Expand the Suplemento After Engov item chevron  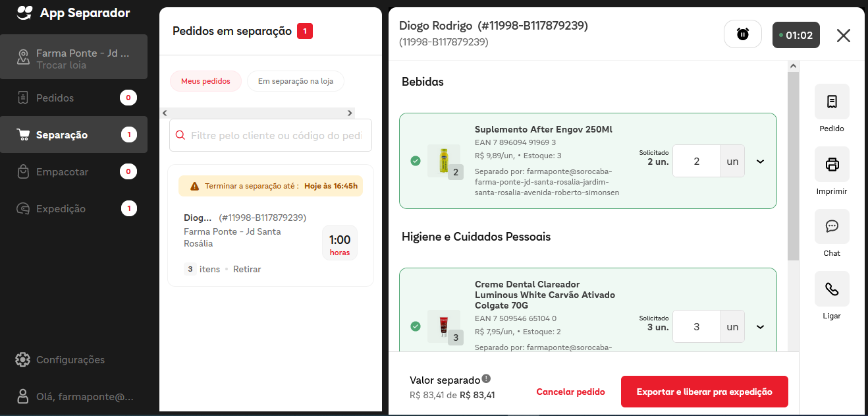[x=760, y=162]
